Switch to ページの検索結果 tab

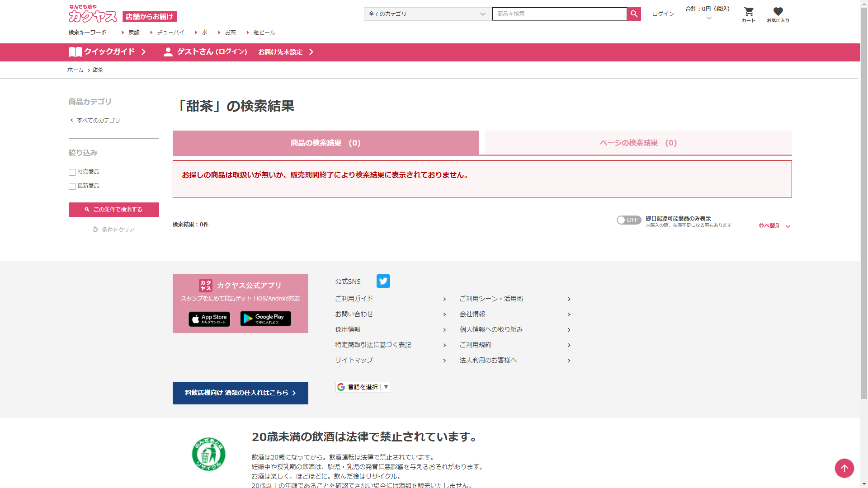[x=638, y=143]
